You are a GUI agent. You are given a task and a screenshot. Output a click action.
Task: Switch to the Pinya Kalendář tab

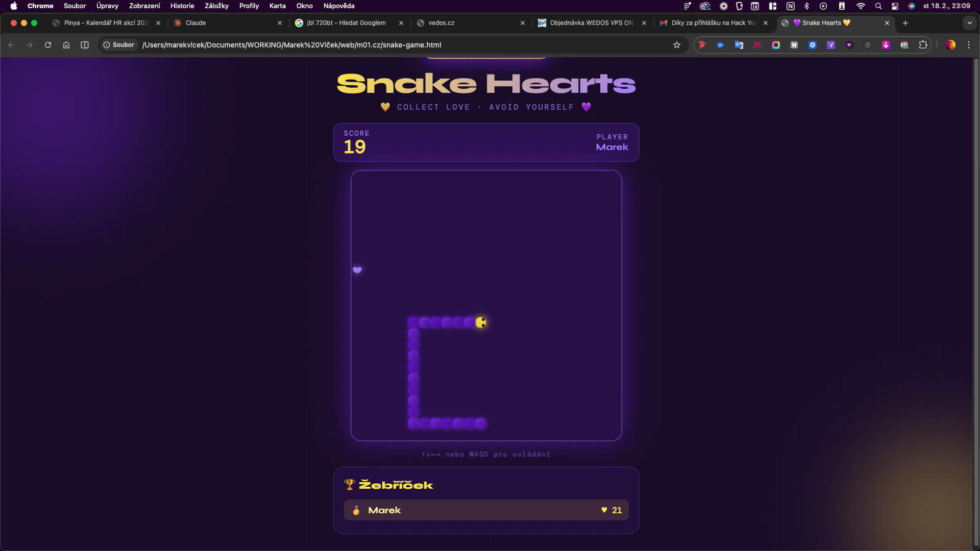[106, 23]
